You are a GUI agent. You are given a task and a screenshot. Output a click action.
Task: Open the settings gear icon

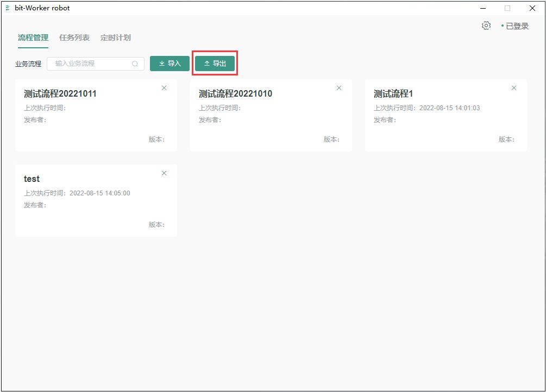[486, 26]
